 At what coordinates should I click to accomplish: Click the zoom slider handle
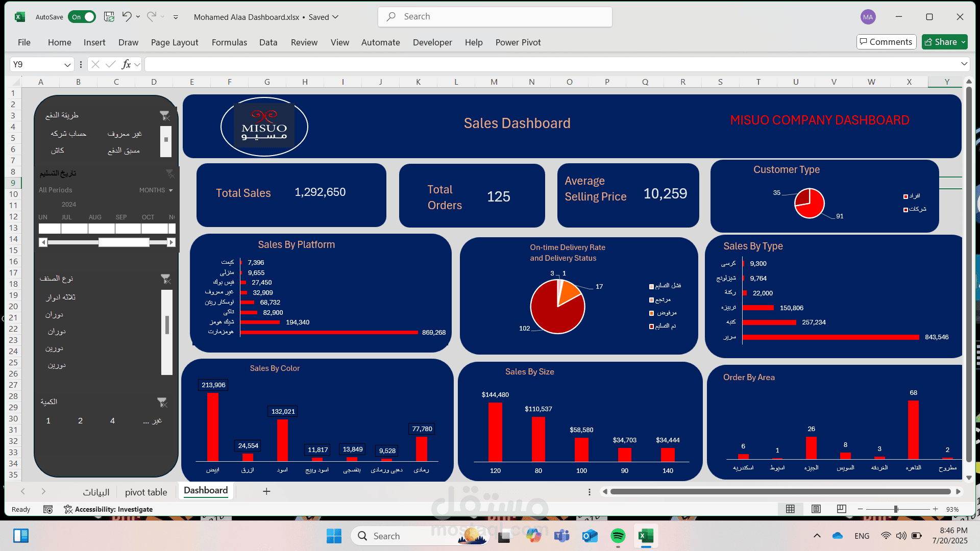pos(896,509)
